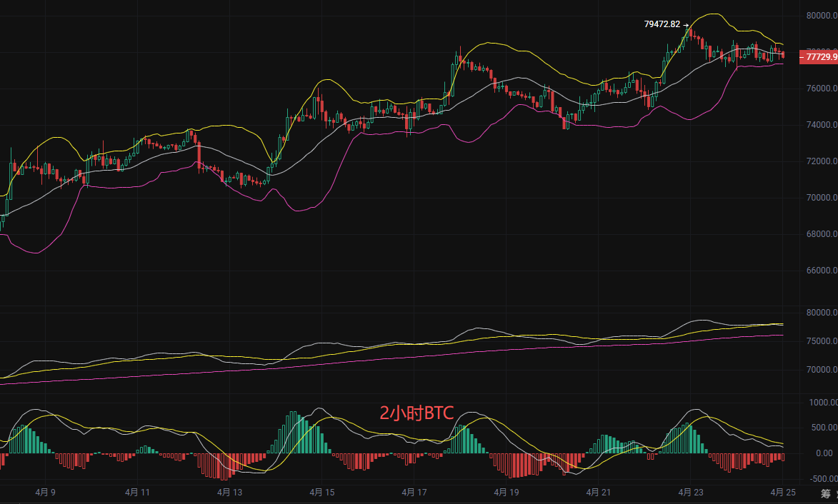Click the 79472.82 high price label
The width and height of the screenshot is (838, 504).
point(662,24)
